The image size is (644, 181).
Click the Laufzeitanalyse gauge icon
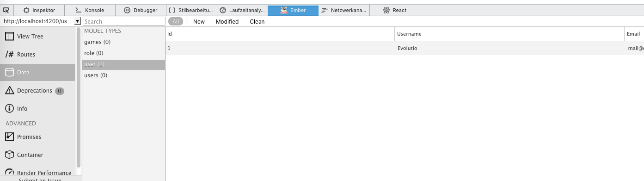coord(223,10)
